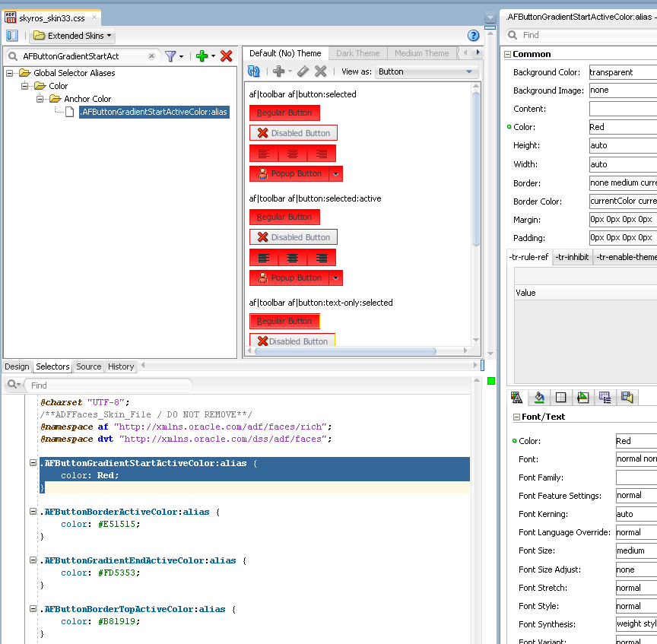Click the skyros_skin33.css file tab

point(52,18)
